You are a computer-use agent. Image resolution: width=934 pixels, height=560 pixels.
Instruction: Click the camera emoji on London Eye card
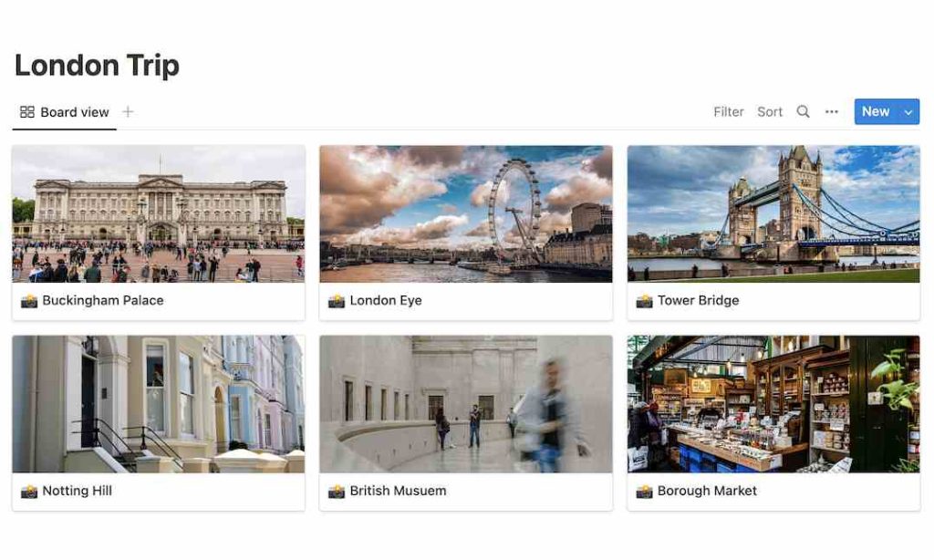point(335,300)
